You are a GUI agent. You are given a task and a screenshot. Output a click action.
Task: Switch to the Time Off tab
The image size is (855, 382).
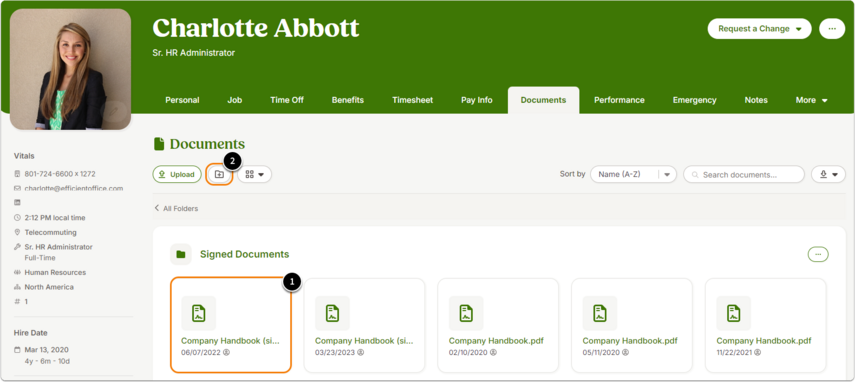pyautogui.click(x=287, y=100)
